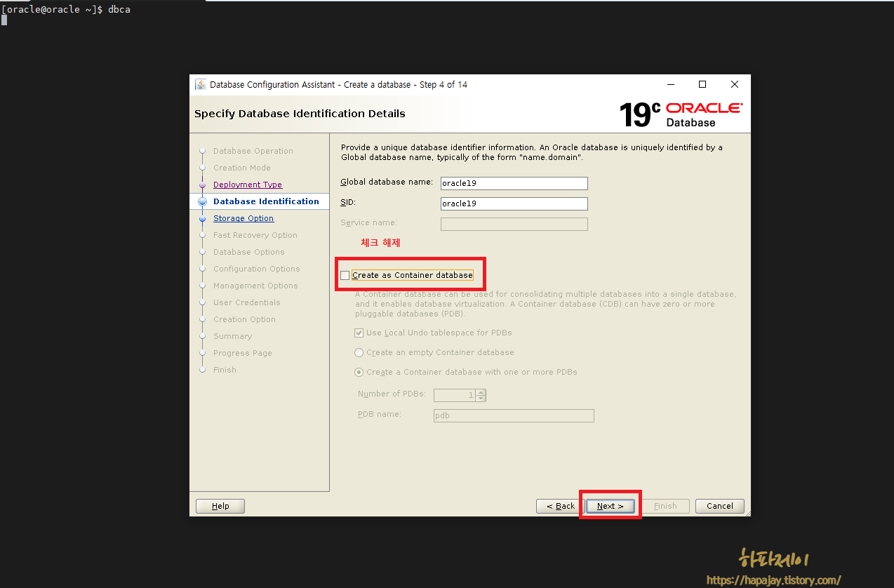The image size is (894, 588).
Task: Click the Management Options step
Action: 255,286
